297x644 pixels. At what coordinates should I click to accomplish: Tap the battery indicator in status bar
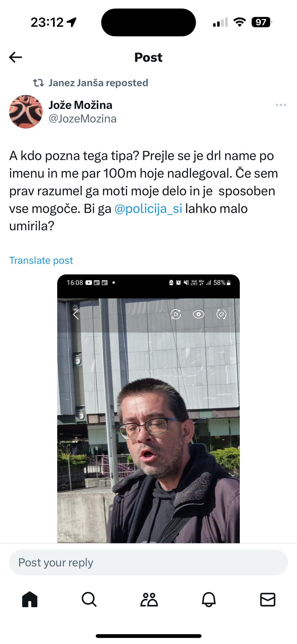point(261,22)
